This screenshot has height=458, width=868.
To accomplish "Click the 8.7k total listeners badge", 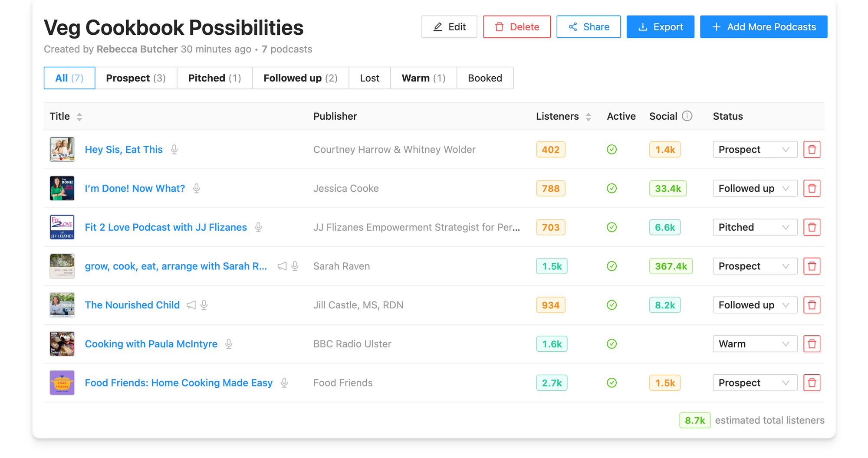I will point(694,420).
